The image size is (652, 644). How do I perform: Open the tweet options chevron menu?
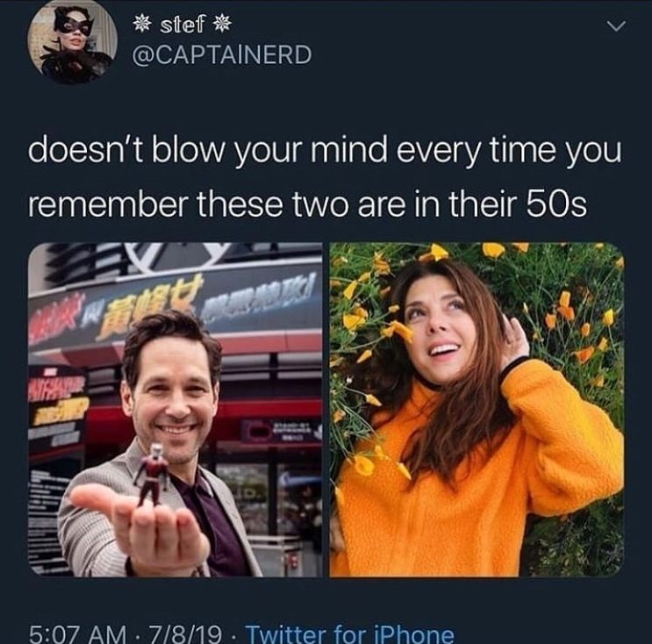pyautogui.click(x=616, y=26)
